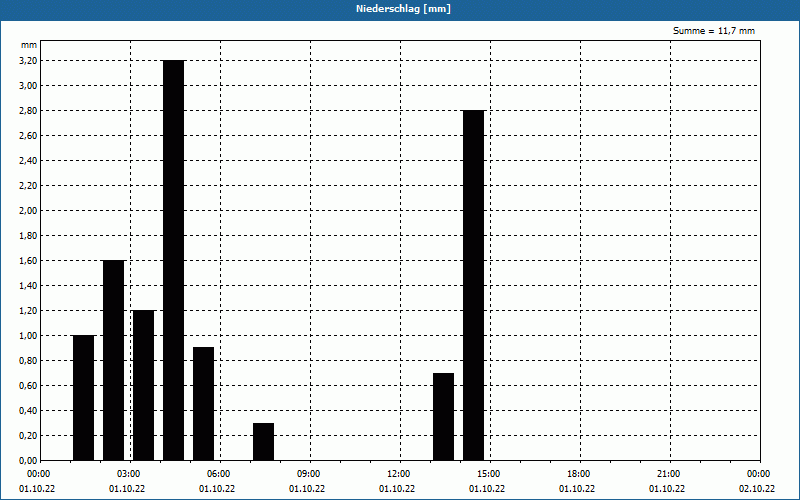Click the '2,40' y-axis label
Image resolution: width=800 pixels, height=500 pixels.
tap(29, 161)
